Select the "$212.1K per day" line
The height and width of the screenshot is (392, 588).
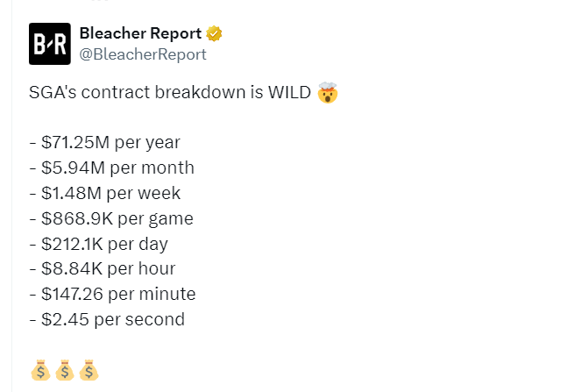tap(99, 244)
